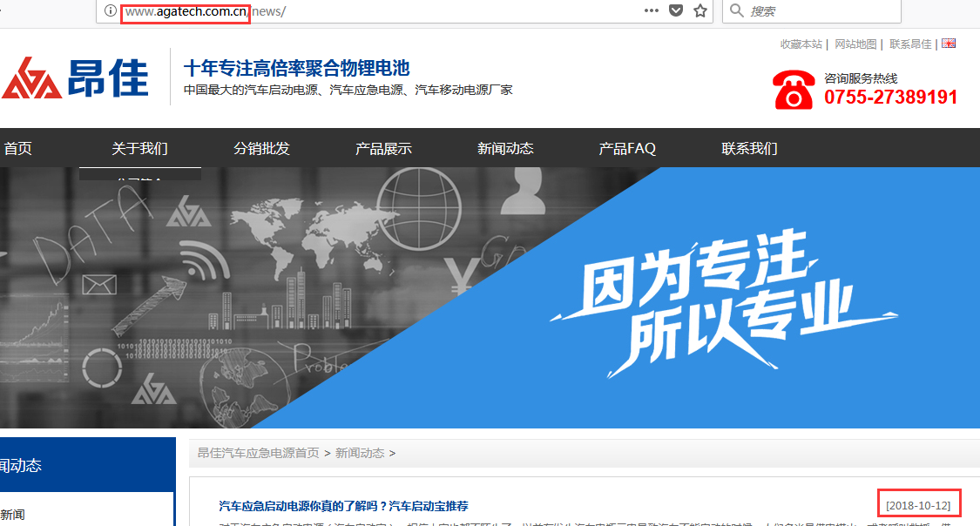Click the site information icon in address bar
Screen dimensions: 980x526
pyautogui.click(x=110, y=10)
